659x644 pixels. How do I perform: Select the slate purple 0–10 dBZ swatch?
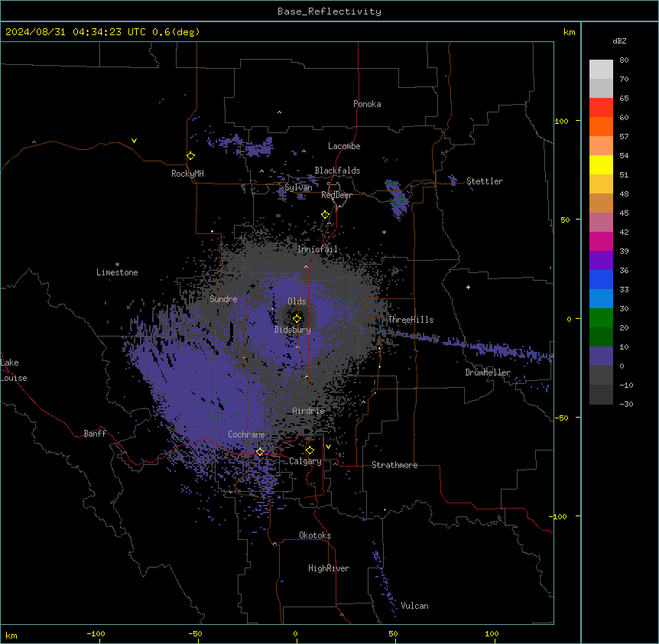point(601,356)
